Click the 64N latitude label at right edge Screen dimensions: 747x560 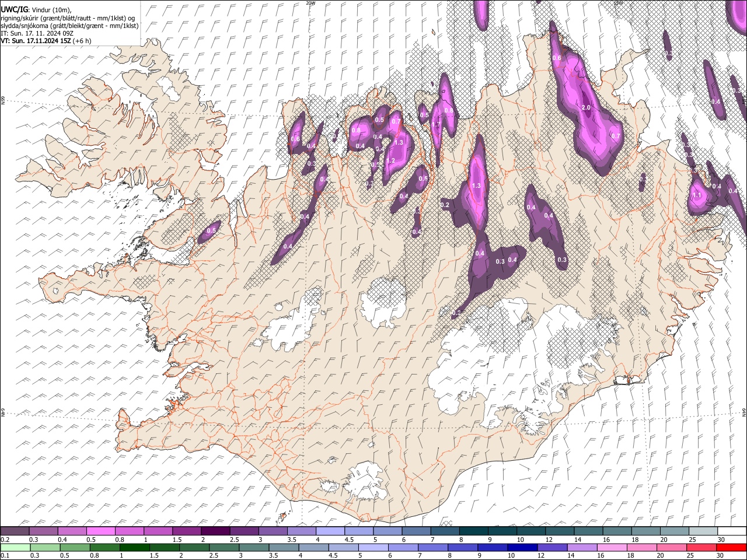click(744, 412)
